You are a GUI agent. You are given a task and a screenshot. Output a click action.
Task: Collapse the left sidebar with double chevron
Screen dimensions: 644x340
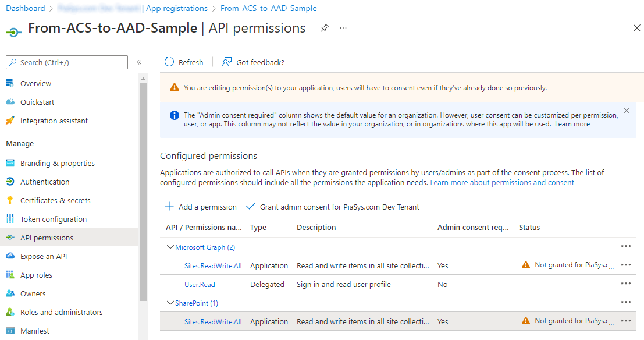pyautogui.click(x=139, y=62)
